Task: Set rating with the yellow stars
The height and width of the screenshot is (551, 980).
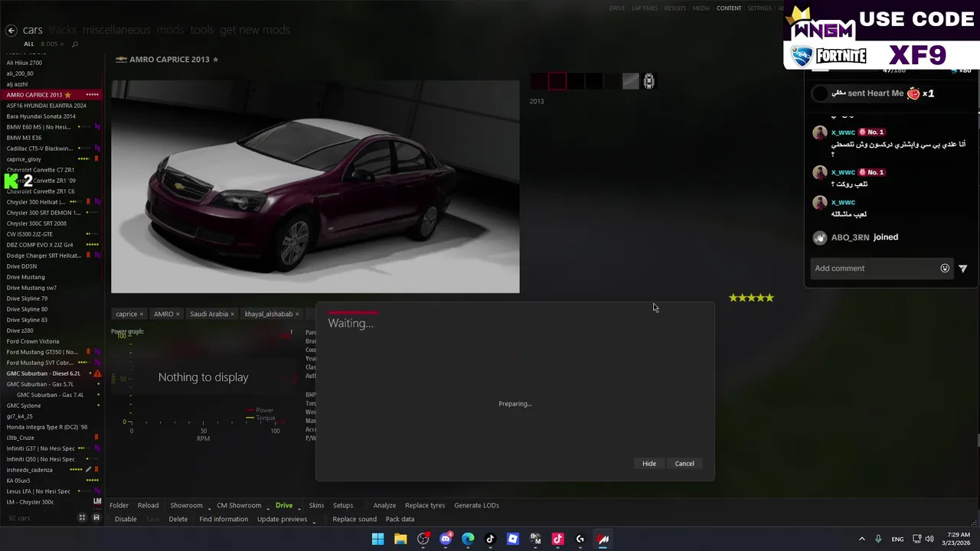Action: pyautogui.click(x=751, y=298)
